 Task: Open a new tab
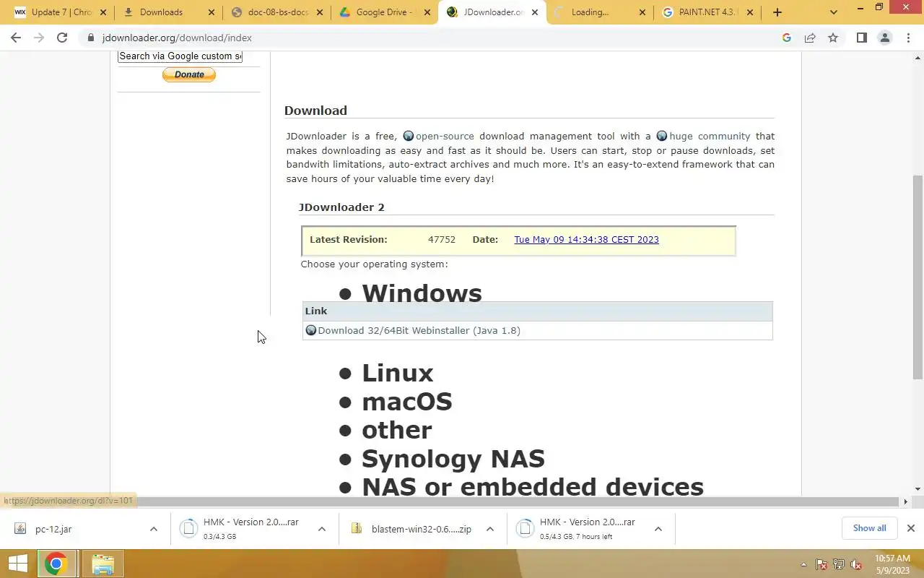[777, 12]
